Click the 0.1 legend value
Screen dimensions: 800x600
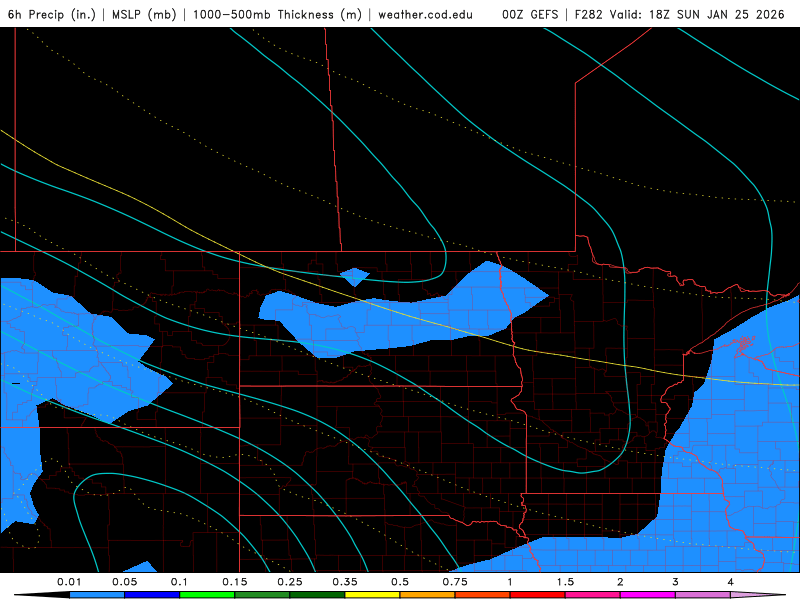click(x=180, y=582)
